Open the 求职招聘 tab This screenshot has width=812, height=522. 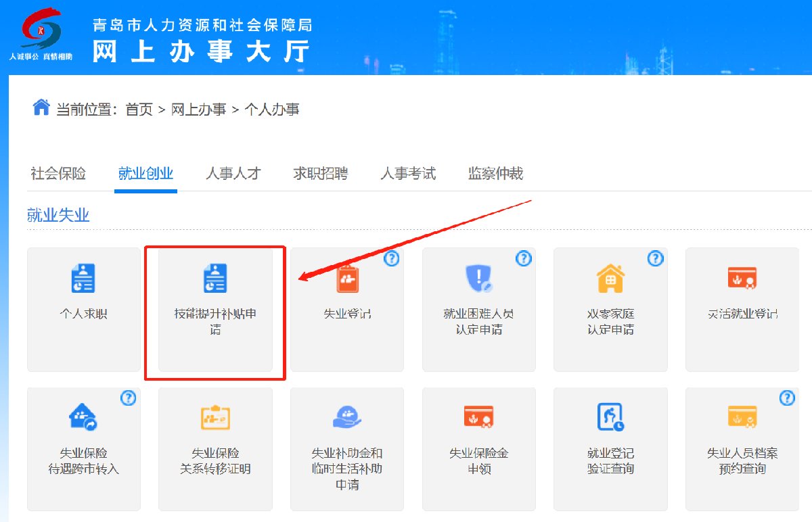tap(321, 174)
